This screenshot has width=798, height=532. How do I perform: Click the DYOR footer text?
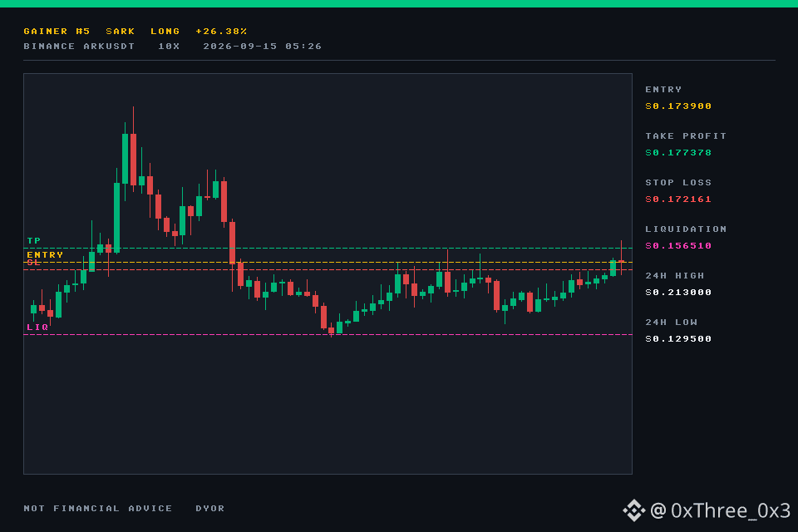click(210, 509)
